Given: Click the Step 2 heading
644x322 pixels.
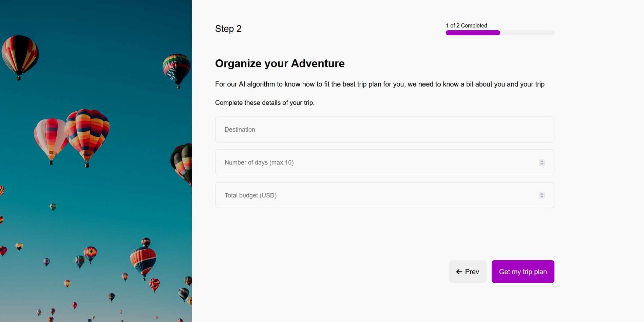Looking at the screenshot, I should point(228,29).
